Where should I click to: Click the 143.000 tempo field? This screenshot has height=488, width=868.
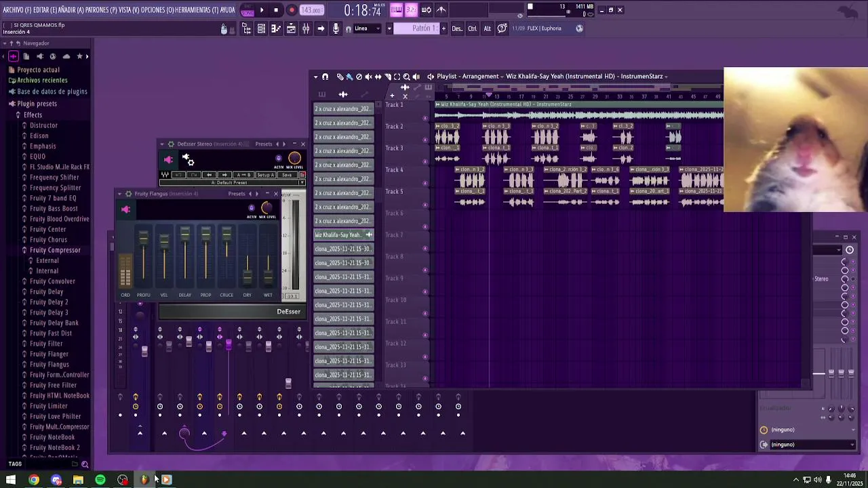point(311,10)
